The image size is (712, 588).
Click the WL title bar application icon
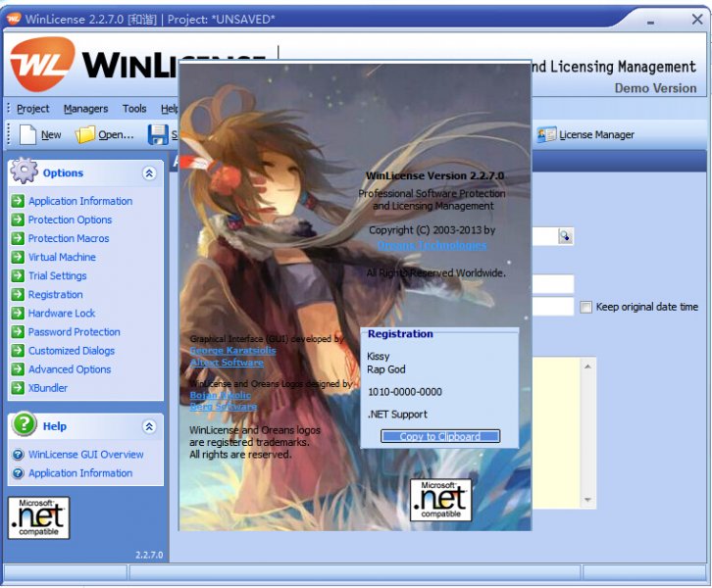[14, 19]
